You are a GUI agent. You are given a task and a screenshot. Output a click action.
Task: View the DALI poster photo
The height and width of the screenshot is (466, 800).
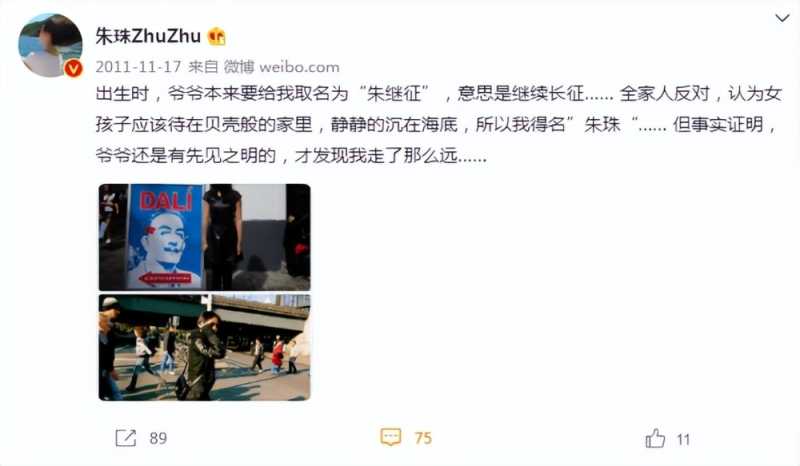pyautogui.click(x=204, y=237)
